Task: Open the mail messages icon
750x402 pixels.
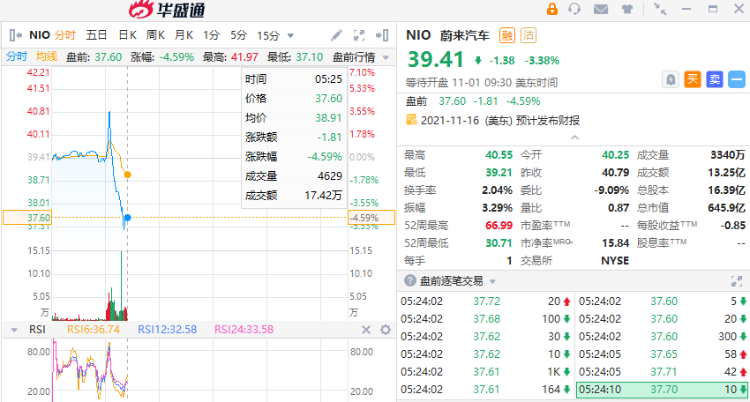Action: click(x=600, y=10)
